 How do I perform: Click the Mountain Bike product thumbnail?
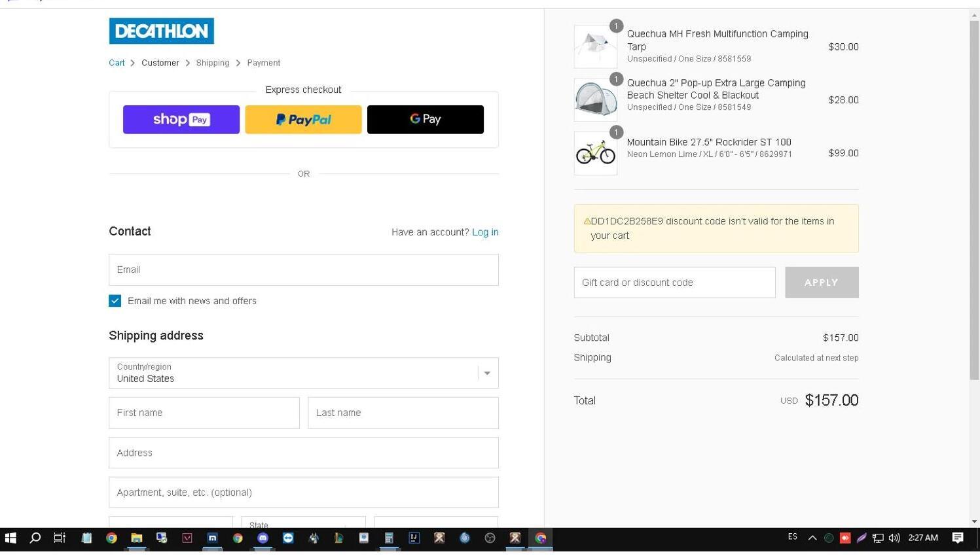point(596,153)
